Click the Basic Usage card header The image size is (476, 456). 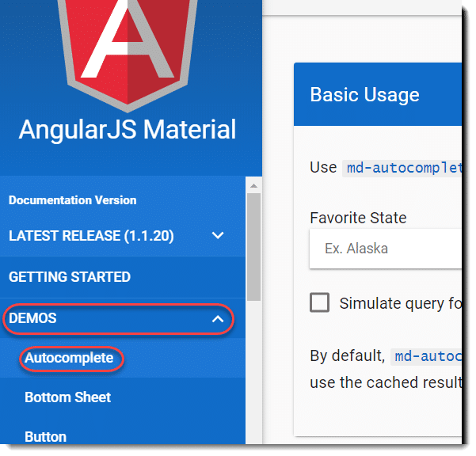pyautogui.click(x=378, y=94)
